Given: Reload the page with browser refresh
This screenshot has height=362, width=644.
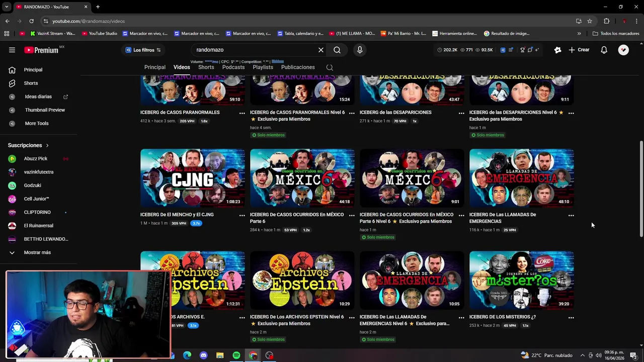Looking at the screenshot, I should [x=31, y=21].
